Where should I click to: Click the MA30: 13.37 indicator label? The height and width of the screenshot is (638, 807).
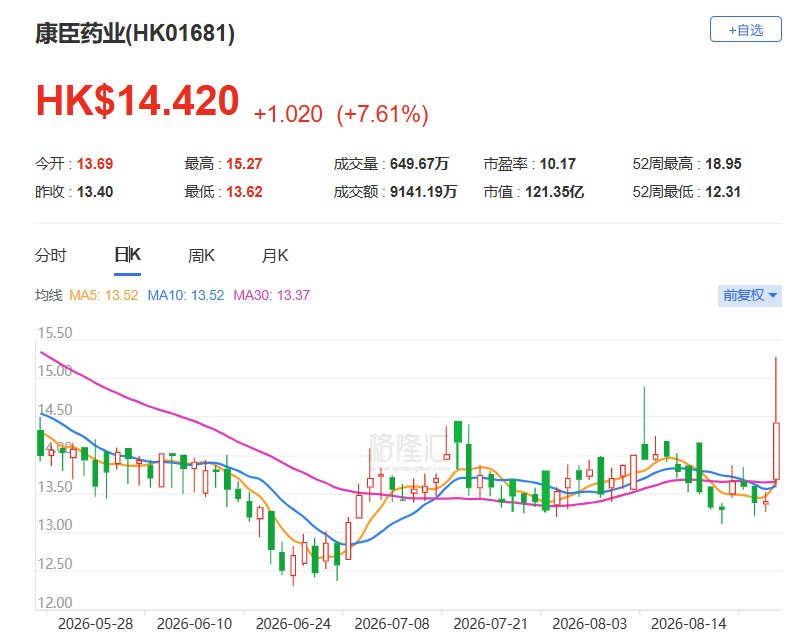tap(272, 295)
